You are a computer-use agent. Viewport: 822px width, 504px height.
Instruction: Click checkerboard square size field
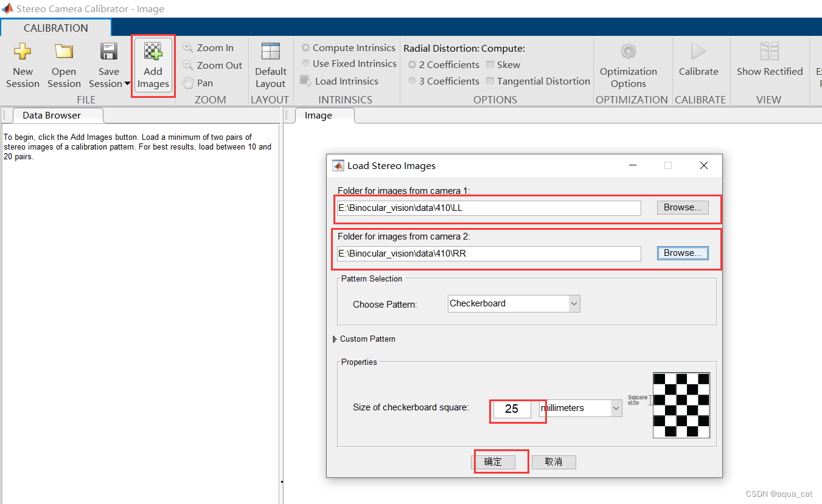click(x=512, y=409)
